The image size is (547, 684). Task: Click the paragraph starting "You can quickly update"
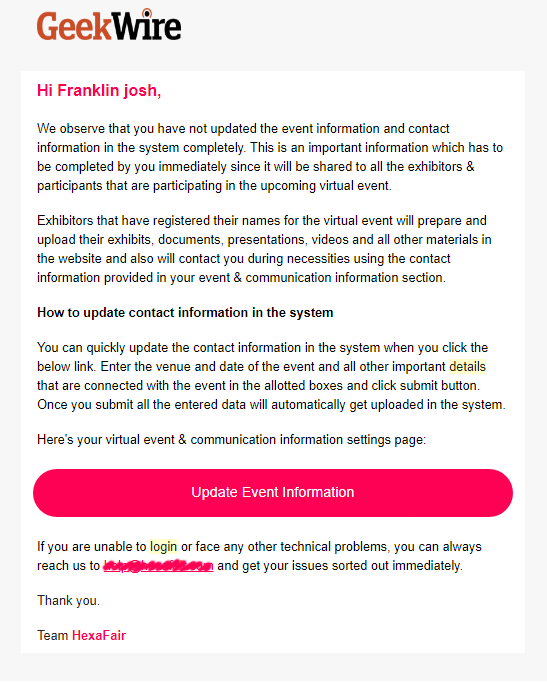271,376
